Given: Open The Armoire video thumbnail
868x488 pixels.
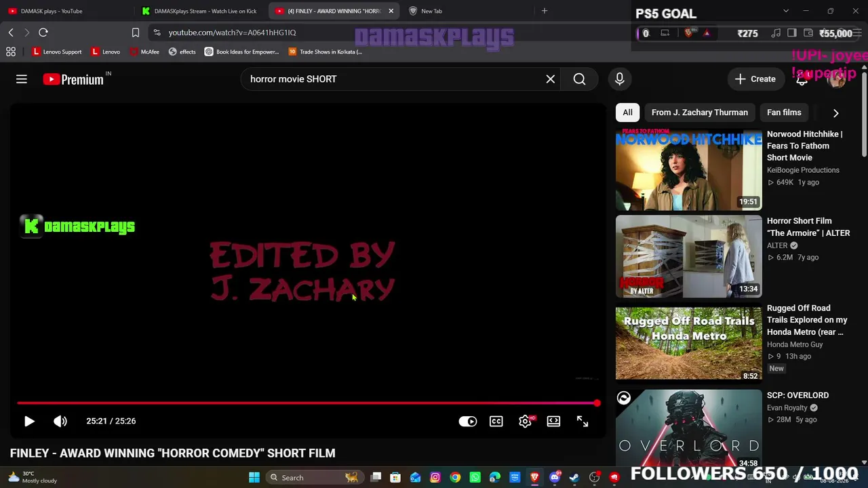Looking at the screenshot, I should pyautogui.click(x=689, y=256).
